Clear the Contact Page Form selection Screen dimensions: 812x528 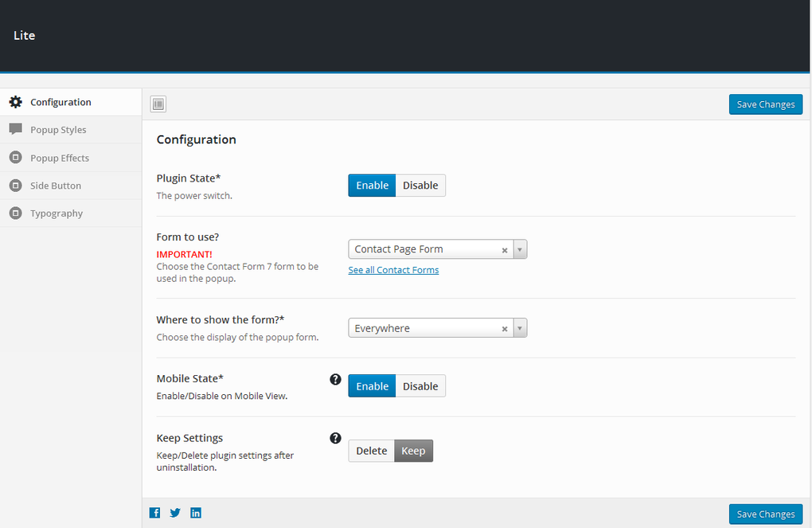coord(504,248)
